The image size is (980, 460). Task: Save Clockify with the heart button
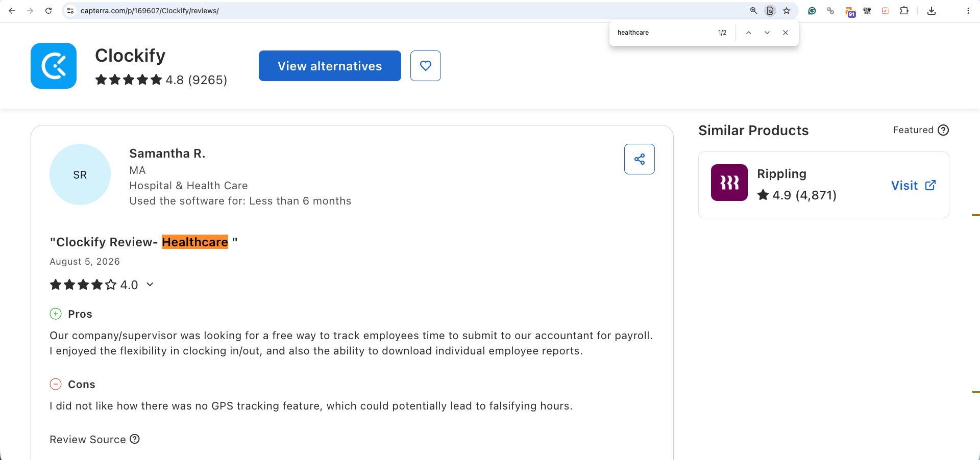[x=426, y=66]
